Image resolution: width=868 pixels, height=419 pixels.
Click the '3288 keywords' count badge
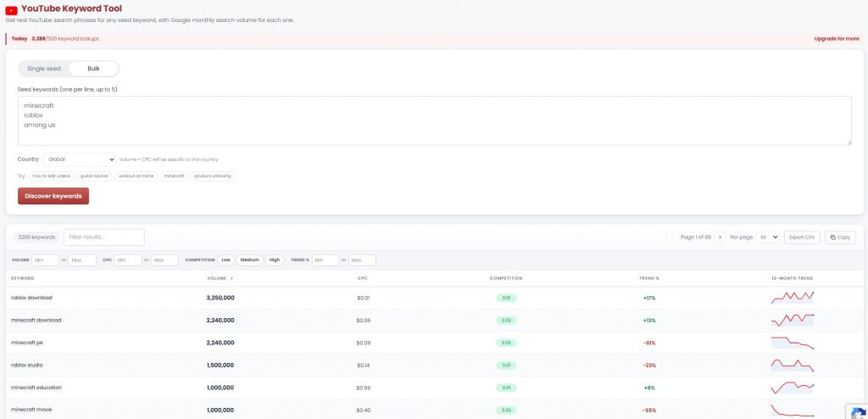click(36, 237)
